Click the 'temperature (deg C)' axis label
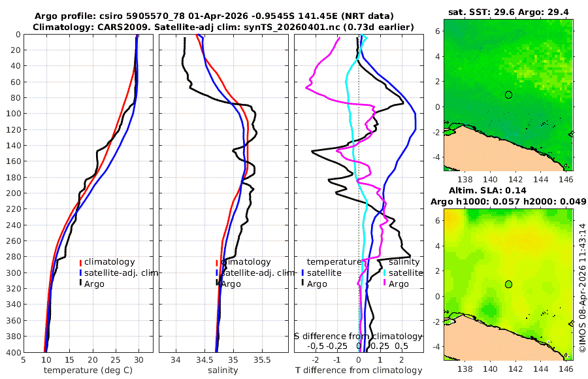 point(88,371)
